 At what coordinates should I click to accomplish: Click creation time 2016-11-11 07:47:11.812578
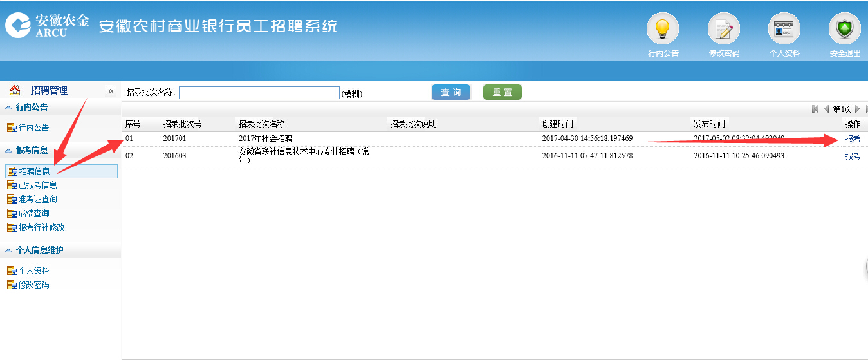click(x=587, y=156)
